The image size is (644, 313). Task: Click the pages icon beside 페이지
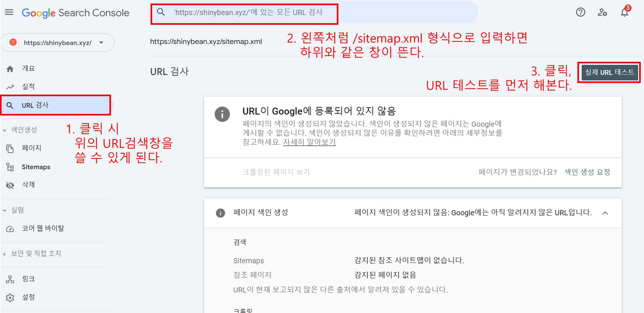[x=10, y=149]
